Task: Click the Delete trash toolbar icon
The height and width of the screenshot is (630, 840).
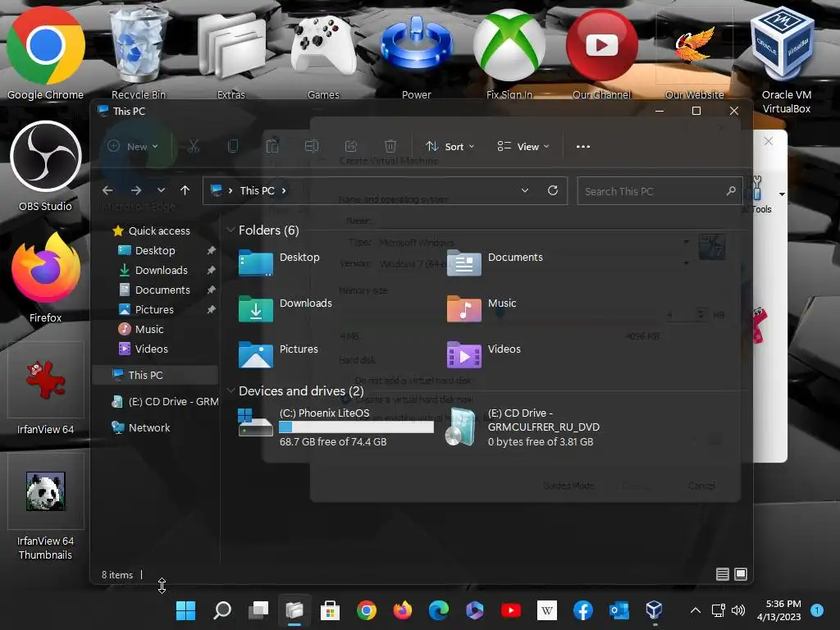Action: (390, 146)
